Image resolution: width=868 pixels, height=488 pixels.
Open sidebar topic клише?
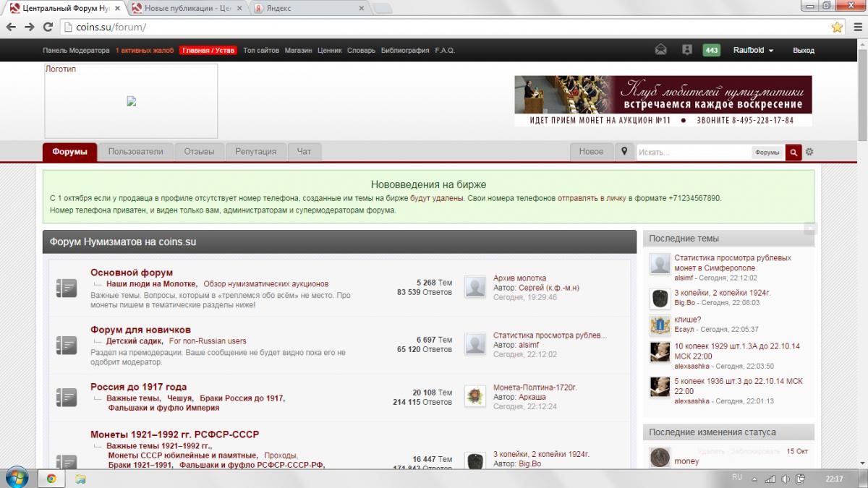click(x=687, y=320)
